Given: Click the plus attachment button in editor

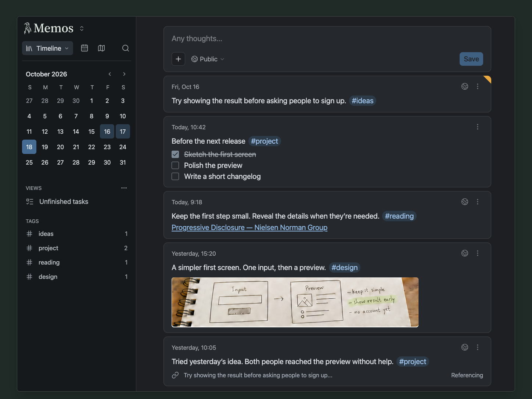Looking at the screenshot, I should tap(178, 59).
